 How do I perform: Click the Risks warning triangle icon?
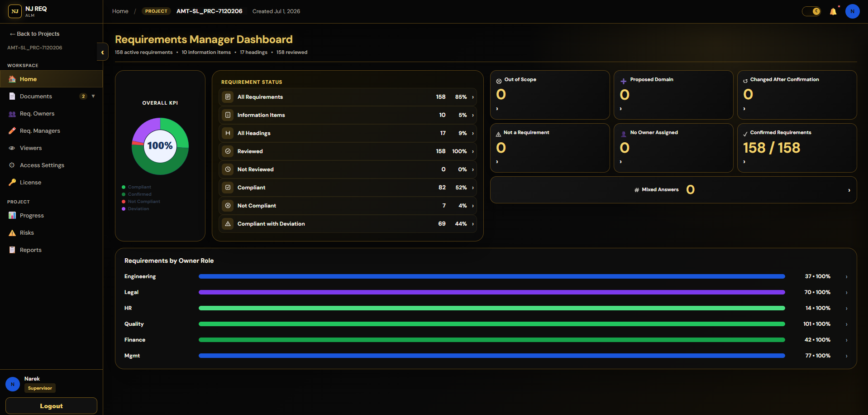click(12, 233)
